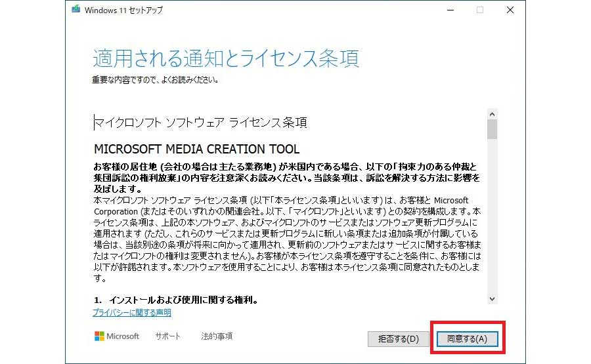Click the MICROSOFT MEDIA CREATION TOOL heading
Viewport: 591px width, 364px height.
coord(196,149)
